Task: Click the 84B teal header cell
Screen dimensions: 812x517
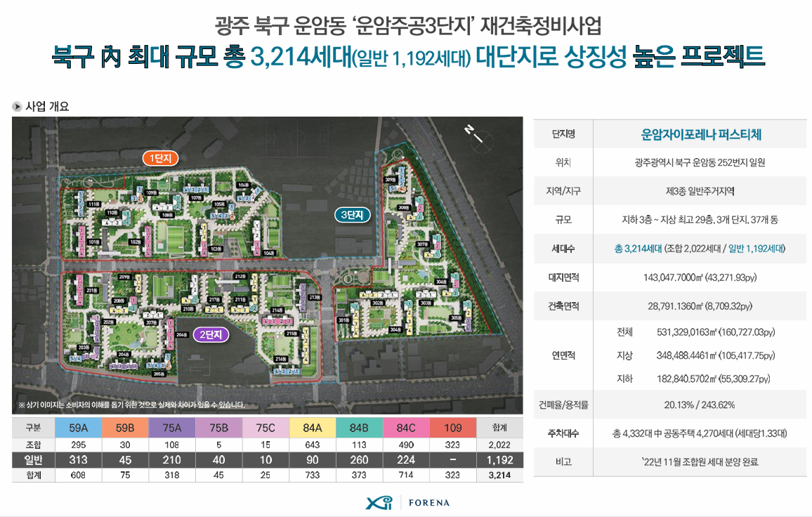Action: pyautogui.click(x=359, y=428)
